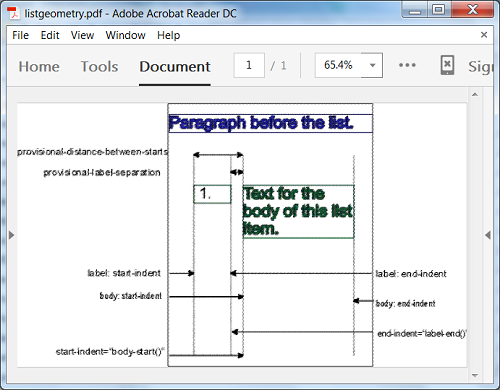
Task: Click the 'Paragraph before the list.' text
Action: click(261, 123)
